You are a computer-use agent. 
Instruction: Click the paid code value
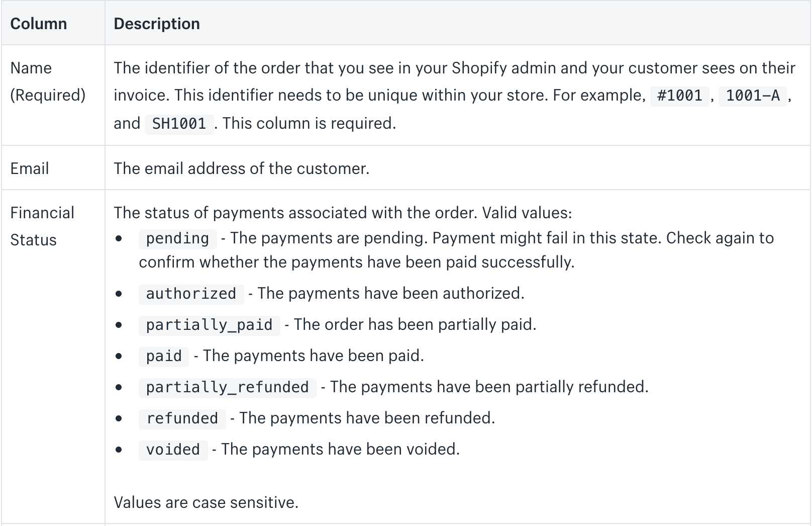click(x=164, y=356)
